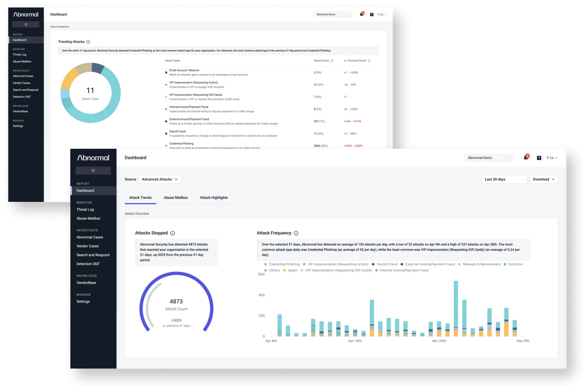Collapse the back window sidebar with double-chevron

pyautogui.click(x=26, y=24)
